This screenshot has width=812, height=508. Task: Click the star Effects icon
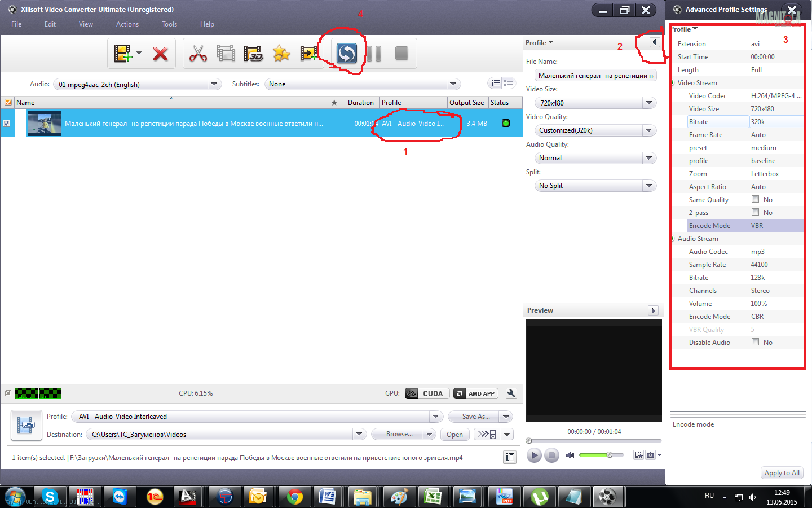(x=281, y=54)
